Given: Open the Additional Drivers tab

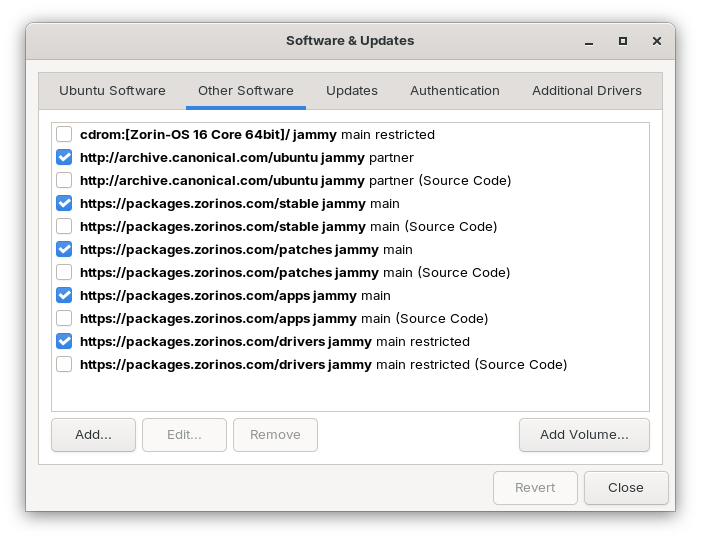Looking at the screenshot, I should 586,90.
